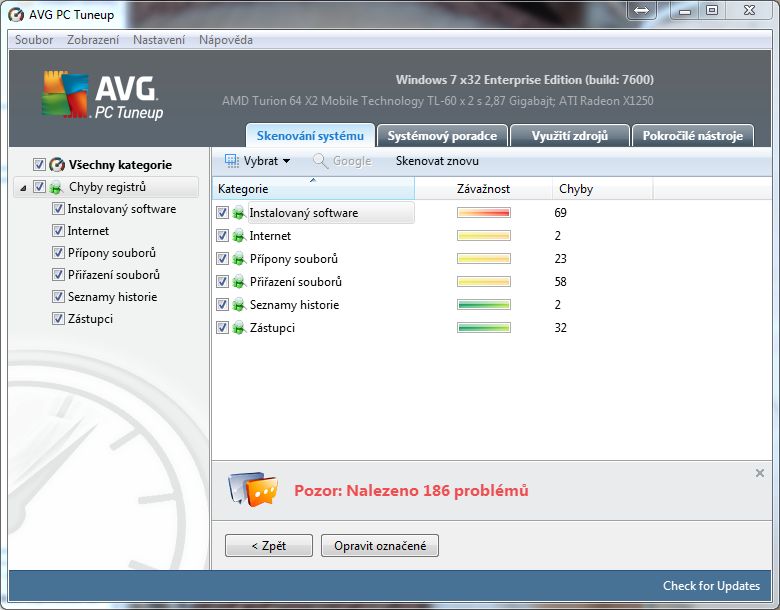Click the Opravit označené button
The width and height of the screenshot is (780, 610).
tap(380, 545)
